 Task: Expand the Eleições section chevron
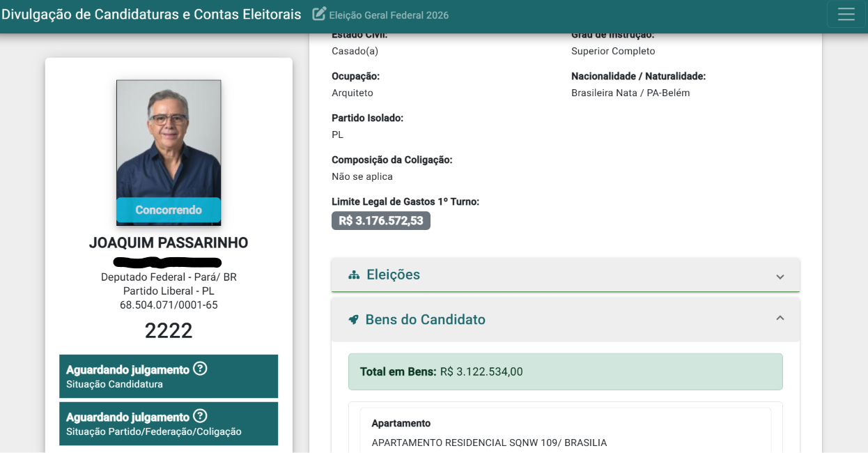coord(780,277)
